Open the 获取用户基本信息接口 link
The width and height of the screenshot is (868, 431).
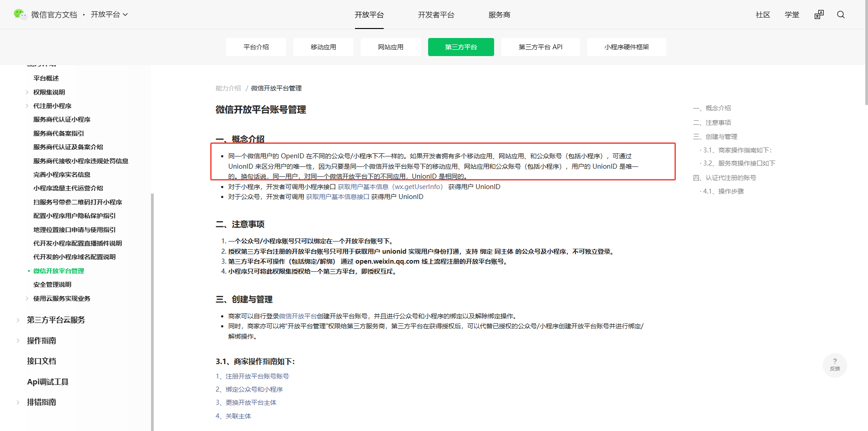point(338,197)
